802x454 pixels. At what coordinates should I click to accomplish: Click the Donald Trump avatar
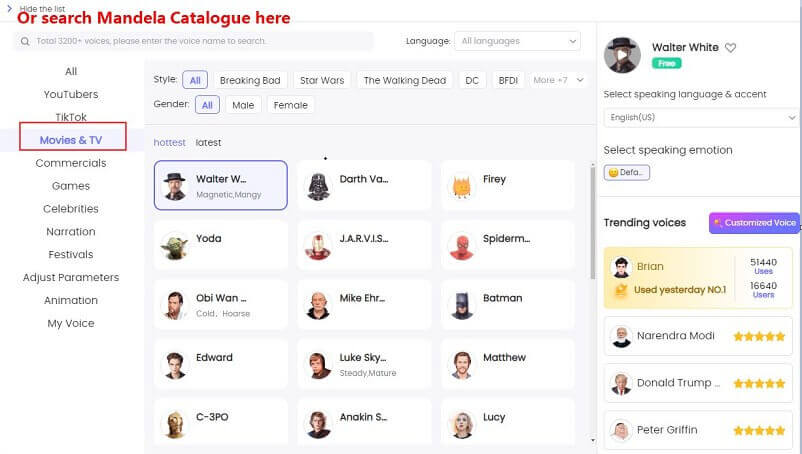621,383
